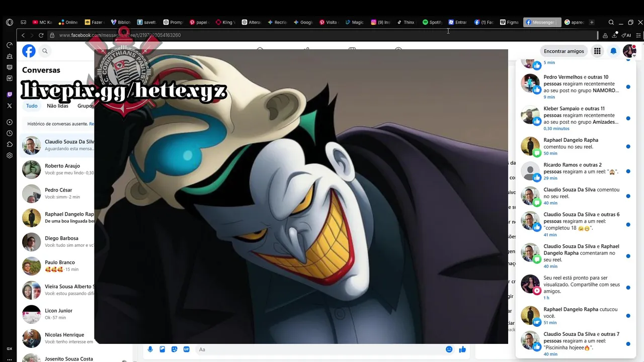Image resolution: width=644 pixels, height=362 pixels.
Task: Click the browser back arrow
Action: [23, 35]
